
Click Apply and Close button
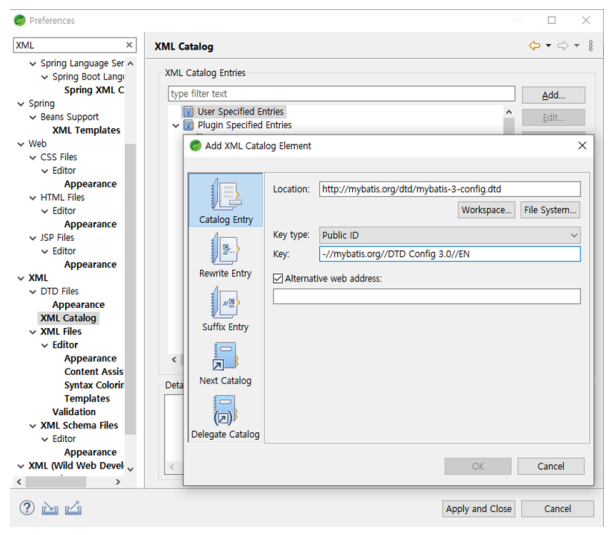click(479, 509)
